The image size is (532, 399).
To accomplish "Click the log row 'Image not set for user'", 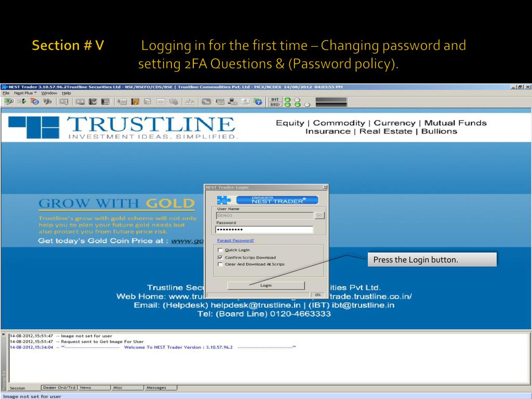I will pyautogui.click(x=61, y=336).
